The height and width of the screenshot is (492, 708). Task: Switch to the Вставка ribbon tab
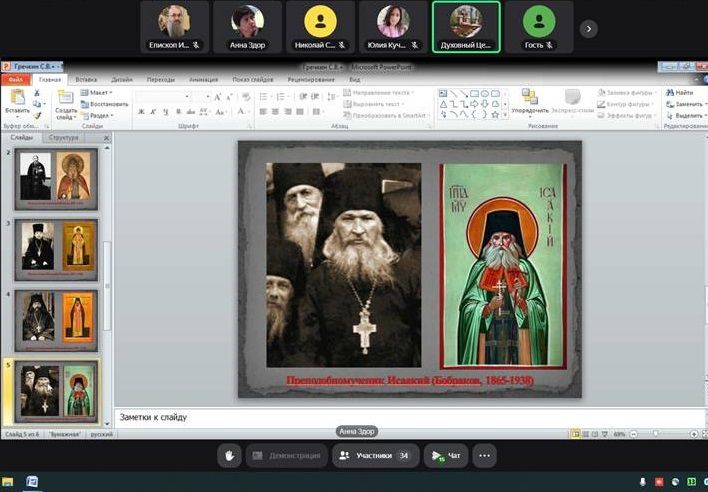[x=86, y=79]
